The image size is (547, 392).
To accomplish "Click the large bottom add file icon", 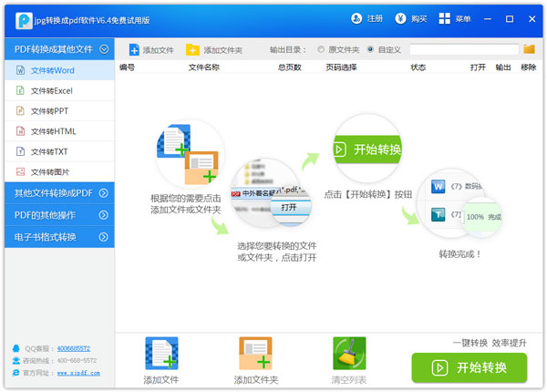I will coord(161,354).
